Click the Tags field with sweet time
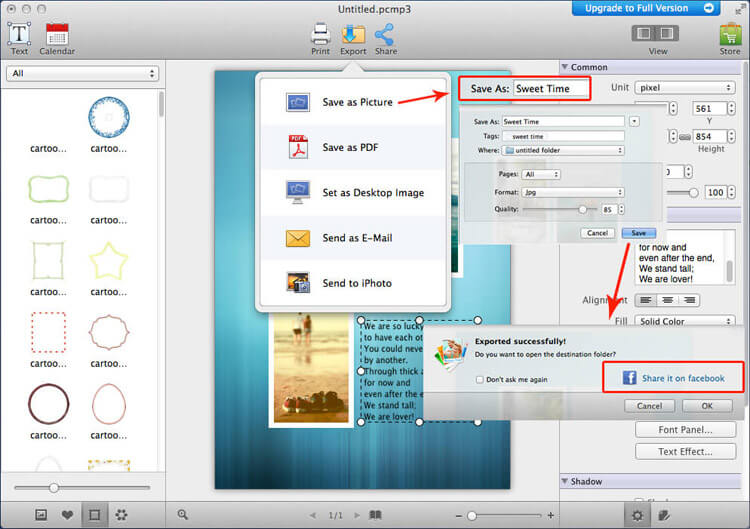The width and height of the screenshot is (750, 529). pos(563,136)
